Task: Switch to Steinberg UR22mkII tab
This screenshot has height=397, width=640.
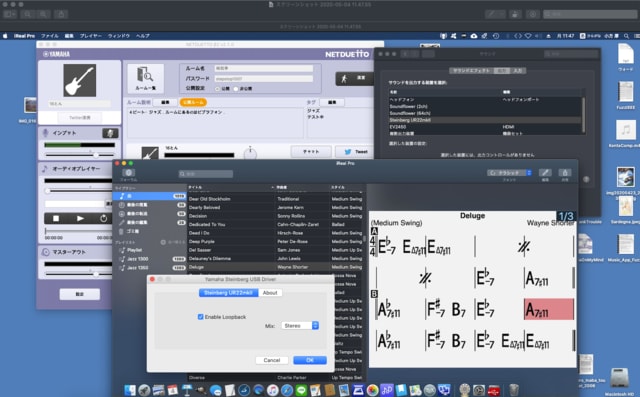Action: click(x=229, y=293)
